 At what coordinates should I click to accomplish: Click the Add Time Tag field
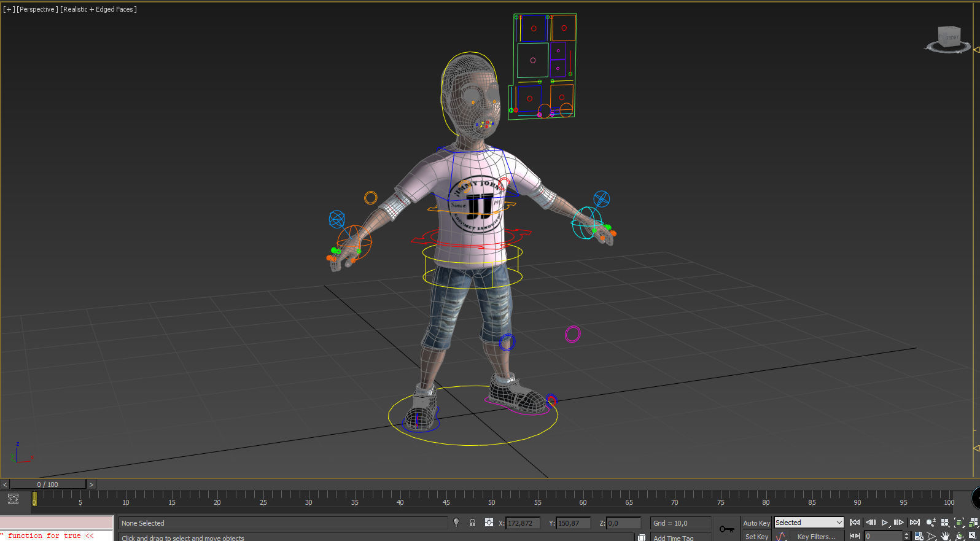coord(682,537)
